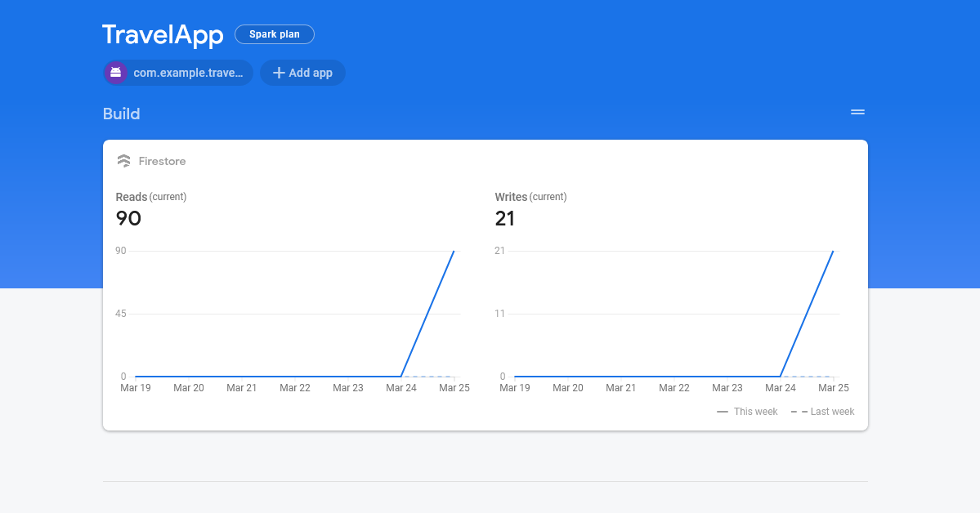Toggle the Last week legend entry
980x513 pixels.
[x=822, y=411]
